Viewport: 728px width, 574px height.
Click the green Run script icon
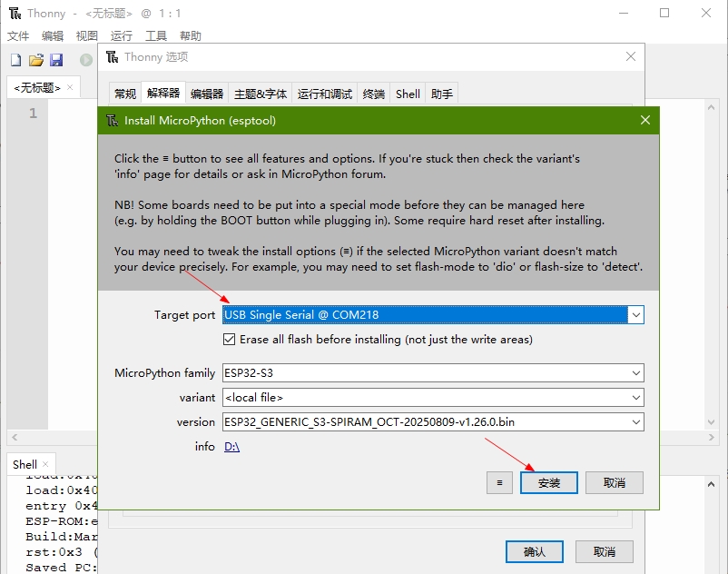(x=86, y=60)
